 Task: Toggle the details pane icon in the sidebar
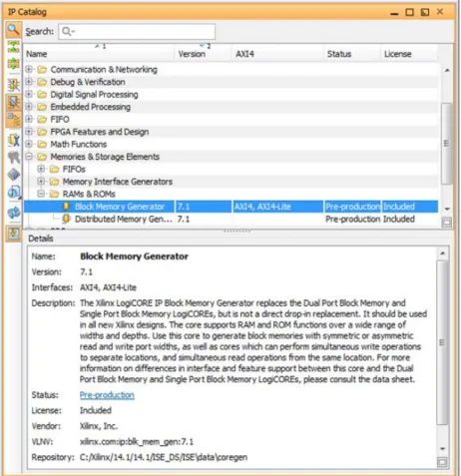[x=14, y=234]
